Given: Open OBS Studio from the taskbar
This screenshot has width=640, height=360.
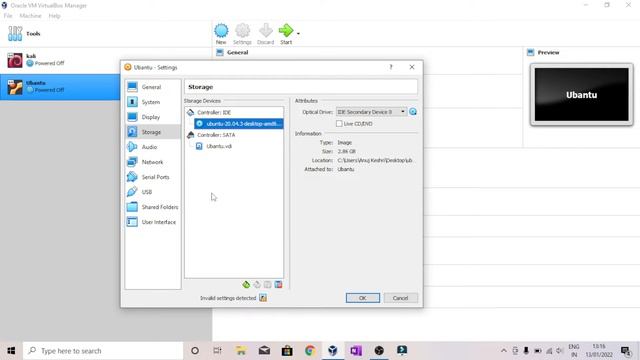Looking at the screenshot, I should (x=379, y=351).
